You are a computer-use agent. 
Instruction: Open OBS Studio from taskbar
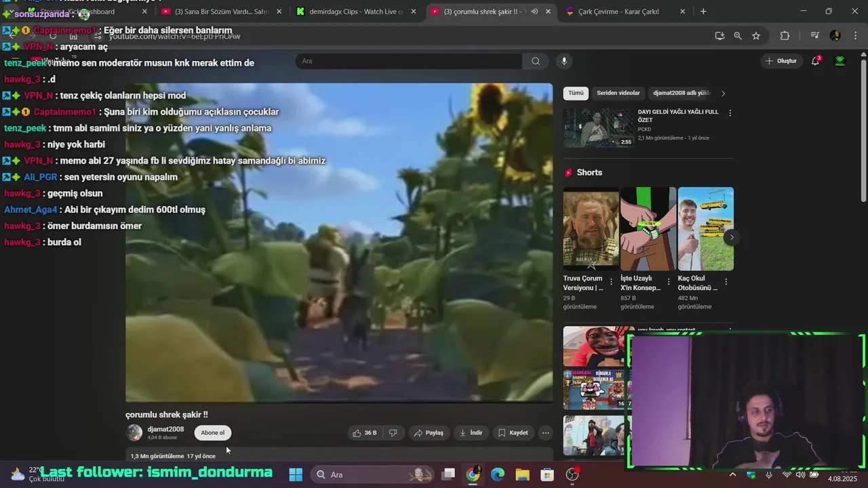click(572, 474)
